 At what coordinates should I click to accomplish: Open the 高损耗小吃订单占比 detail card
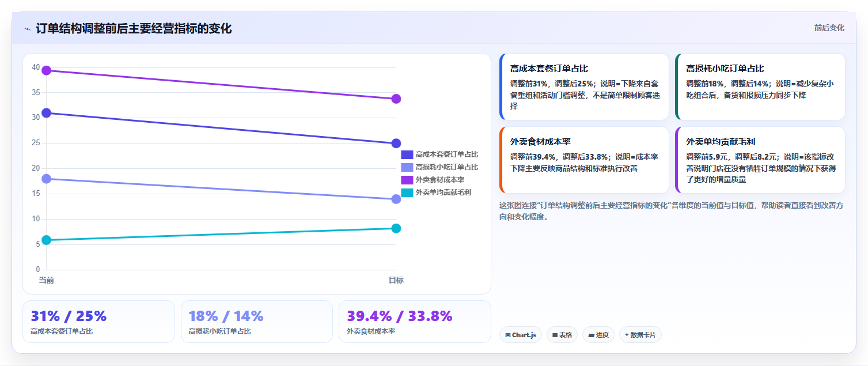pyautogui.click(x=760, y=87)
